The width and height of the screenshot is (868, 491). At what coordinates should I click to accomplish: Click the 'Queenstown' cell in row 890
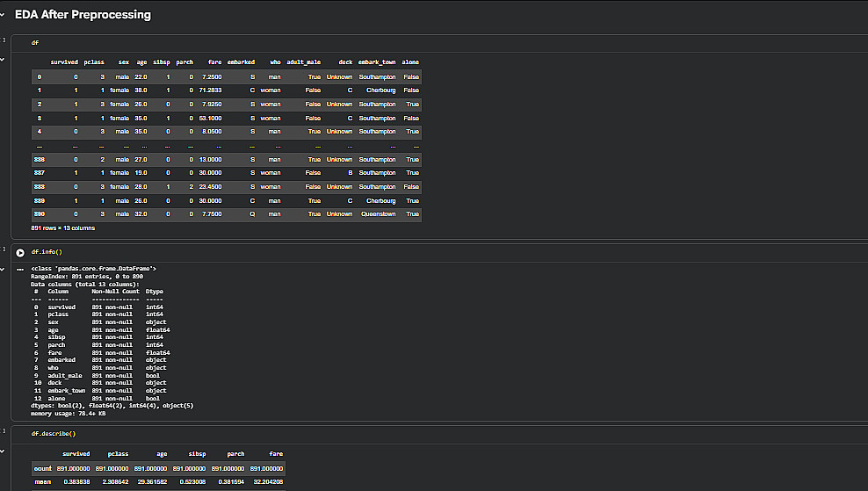point(378,214)
